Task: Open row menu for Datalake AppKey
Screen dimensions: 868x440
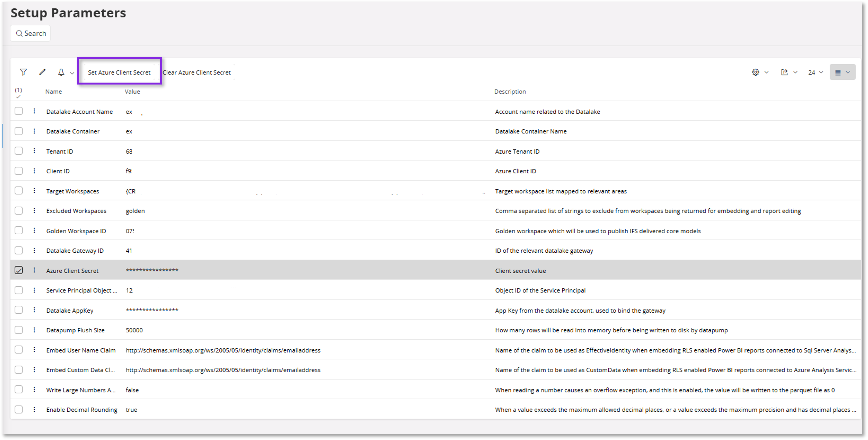Action: point(34,310)
